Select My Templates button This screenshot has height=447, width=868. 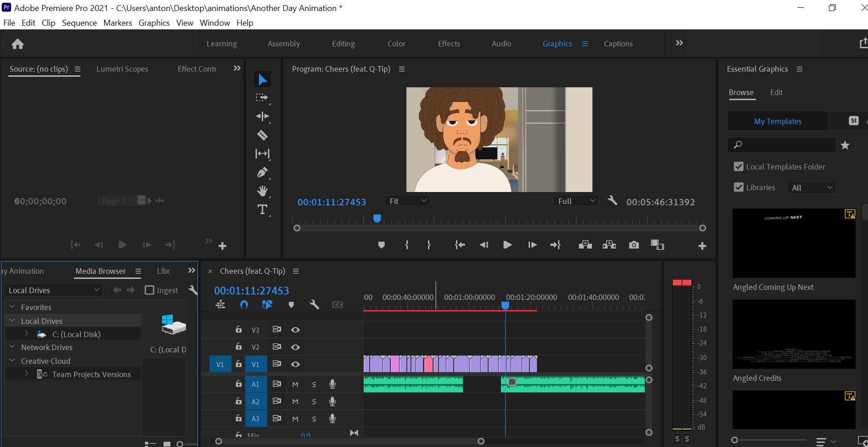778,121
